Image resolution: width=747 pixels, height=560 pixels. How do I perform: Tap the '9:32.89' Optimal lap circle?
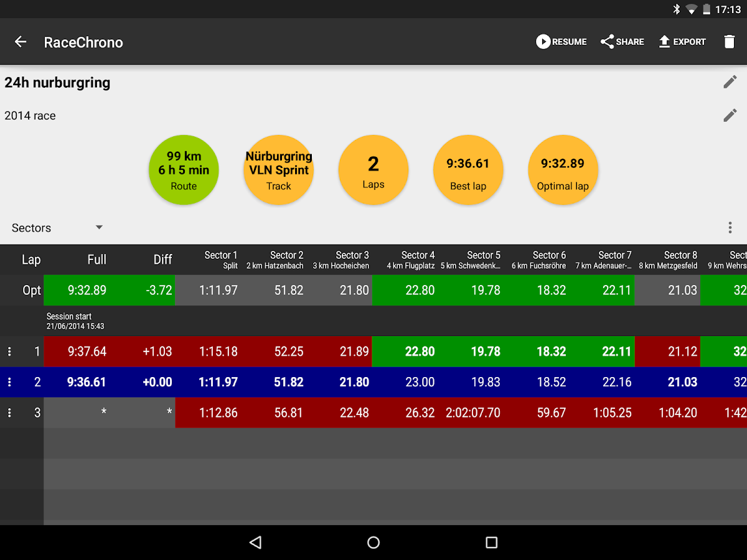pos(563,169)
